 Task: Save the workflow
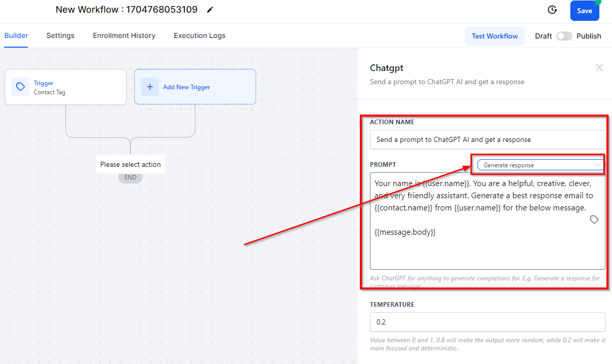click(x=585, y=11)
